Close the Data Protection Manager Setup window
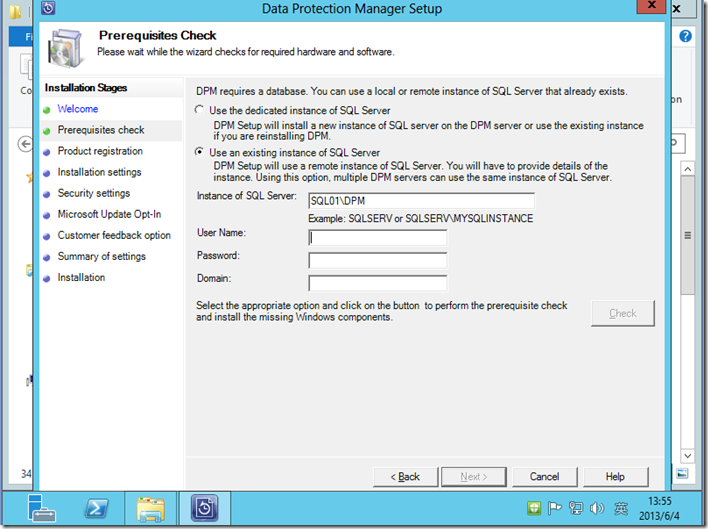Image resolution: width=708 pixels, height=529 pixels. (x=651, y=6)
